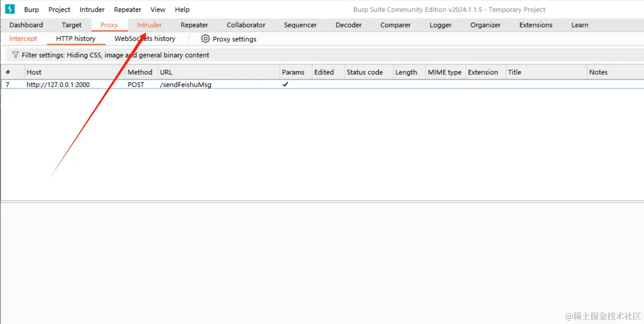The height and width of the screenshot is (324, 644).
Task: Sort by the Title column header
Action: click(546, 72)
